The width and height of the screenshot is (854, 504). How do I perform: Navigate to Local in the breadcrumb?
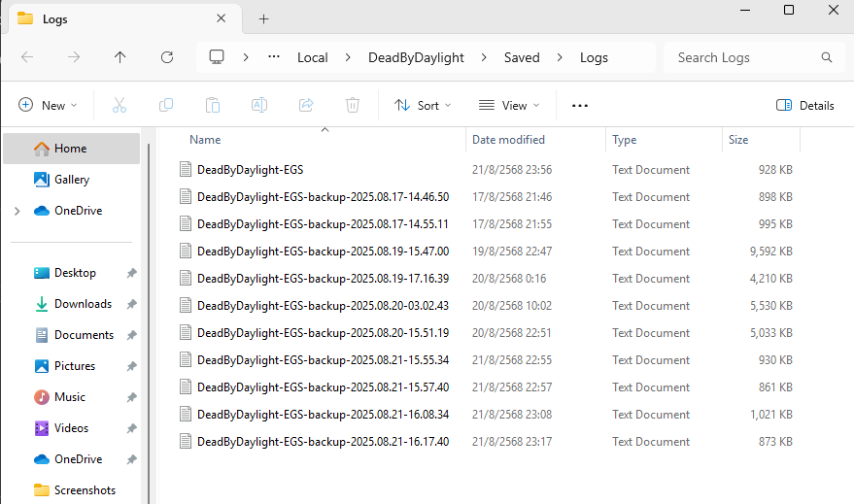[313, 57]
